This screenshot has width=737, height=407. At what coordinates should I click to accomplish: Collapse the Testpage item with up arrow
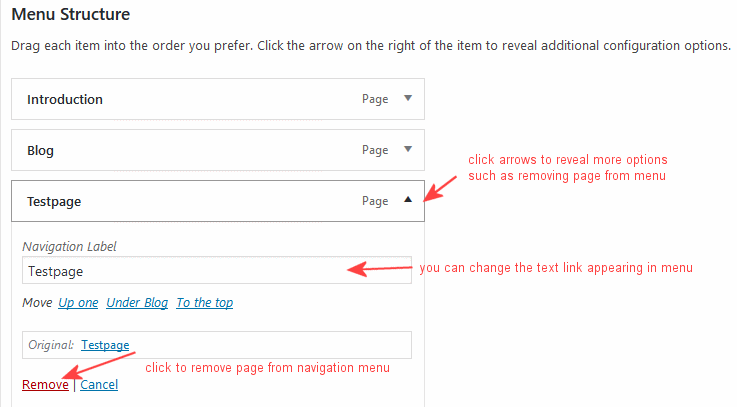point(408,200)
